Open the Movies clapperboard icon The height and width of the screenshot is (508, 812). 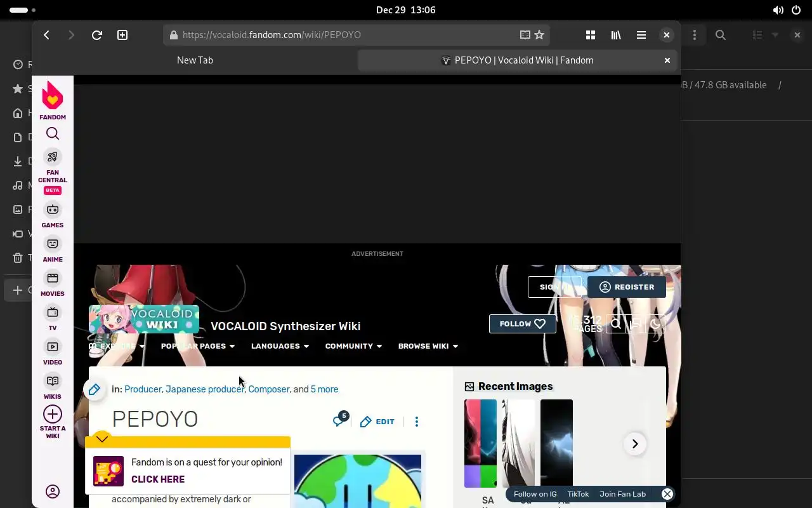pyautogui.click(x=53, y=278)
